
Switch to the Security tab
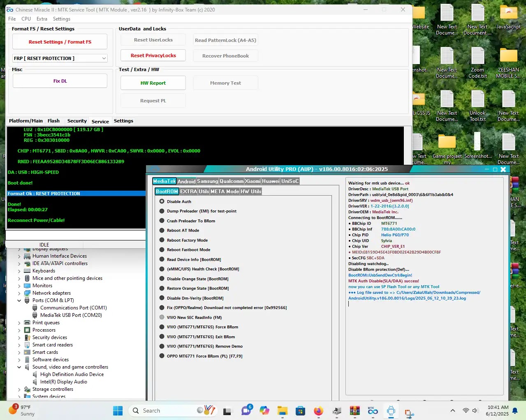77,121
